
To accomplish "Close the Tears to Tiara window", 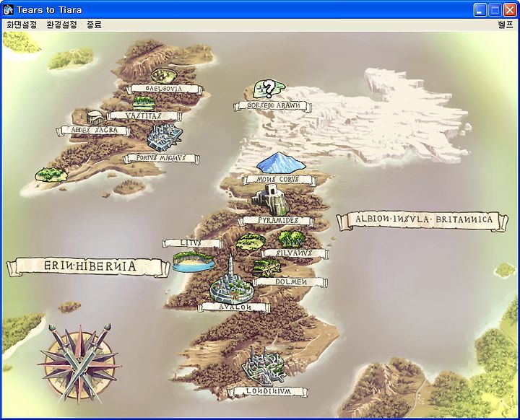I will (x=510, y=10).
